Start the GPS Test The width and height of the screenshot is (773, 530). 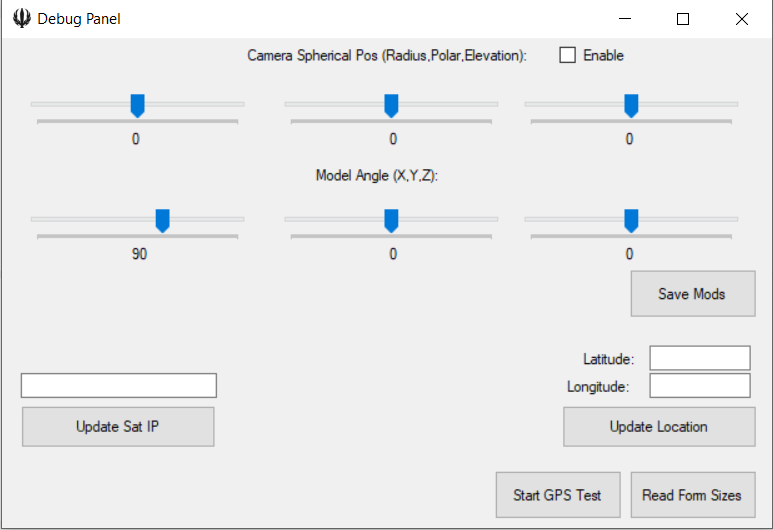[x=557, y=495]
